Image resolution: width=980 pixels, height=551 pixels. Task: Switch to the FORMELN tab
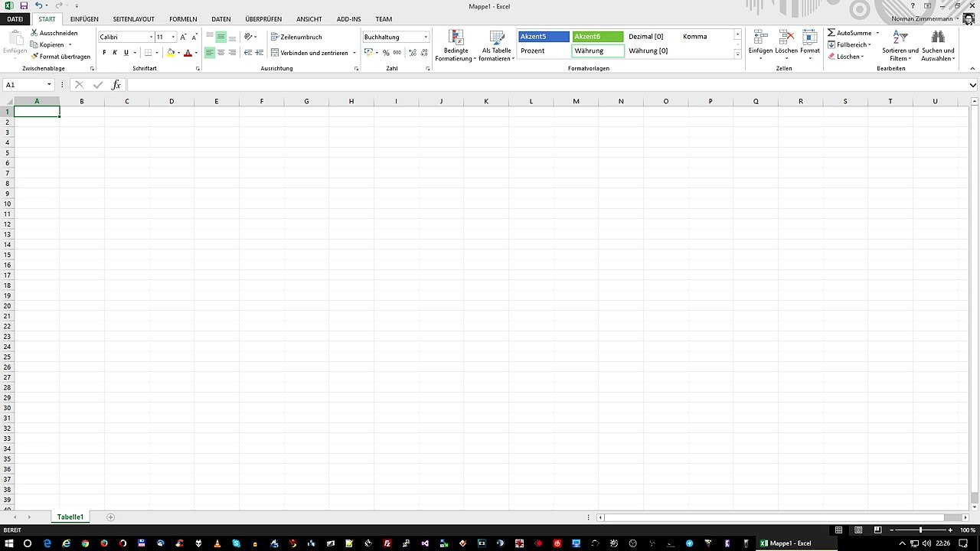183,19
